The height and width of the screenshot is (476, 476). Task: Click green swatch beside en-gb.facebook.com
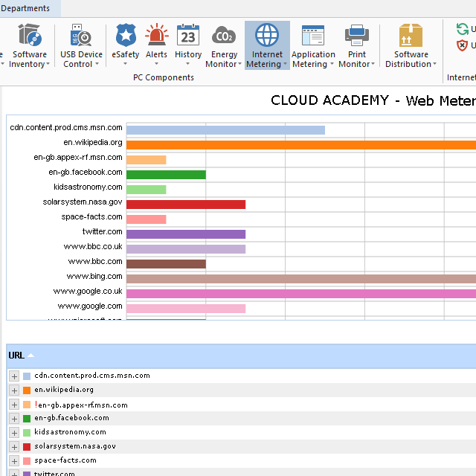point(27,419)
